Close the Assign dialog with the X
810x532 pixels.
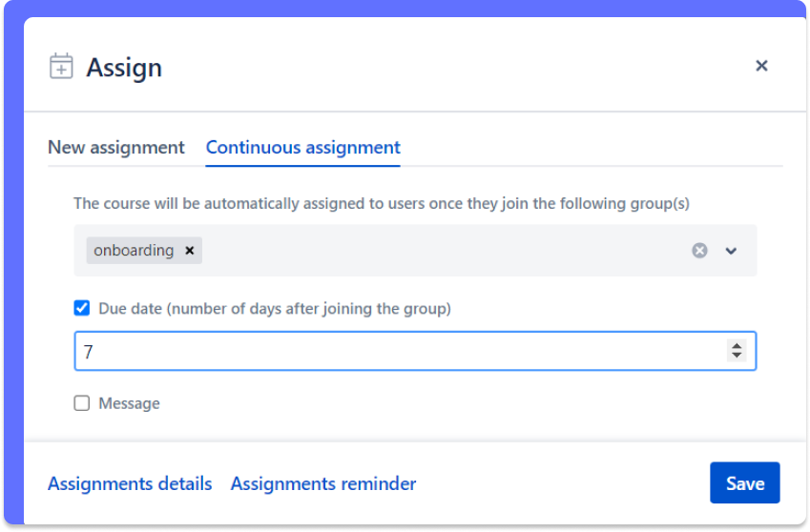761,66
